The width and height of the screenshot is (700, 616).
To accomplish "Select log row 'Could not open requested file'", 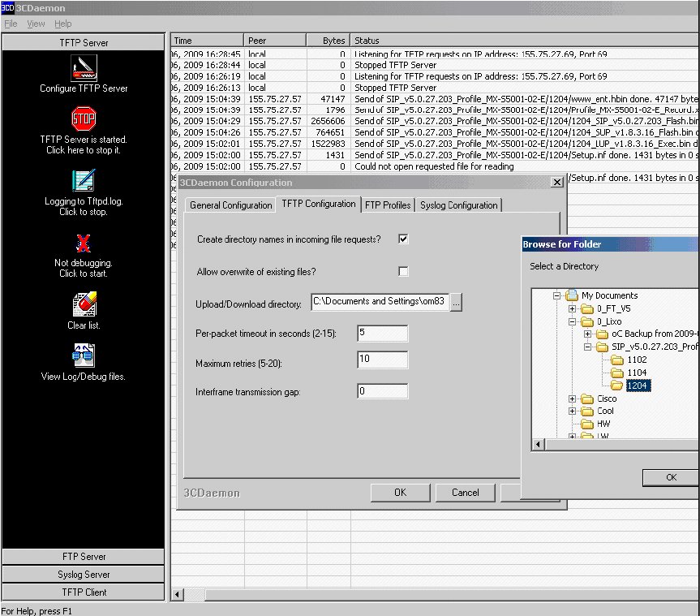I will point(435,166).
